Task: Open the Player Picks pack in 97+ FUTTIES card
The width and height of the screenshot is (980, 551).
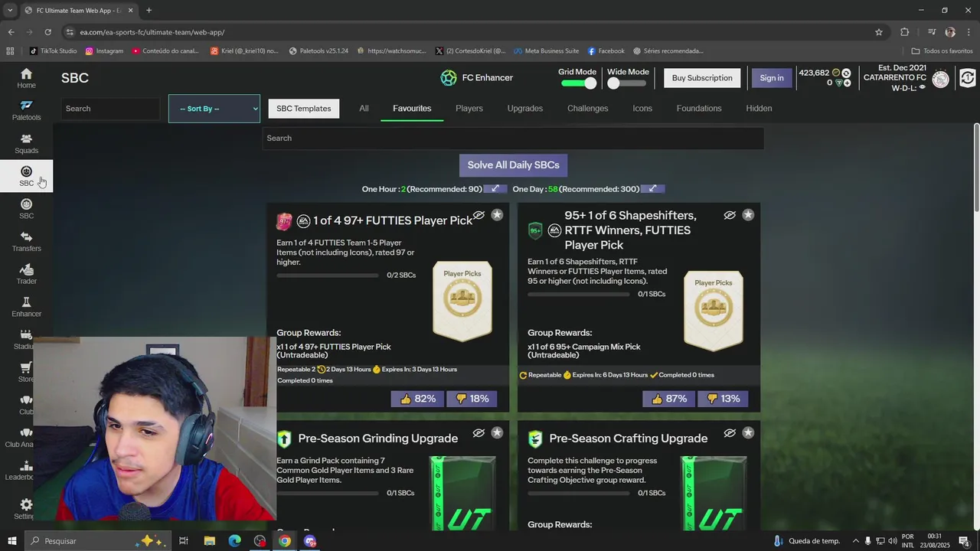Action: point(462,302)
